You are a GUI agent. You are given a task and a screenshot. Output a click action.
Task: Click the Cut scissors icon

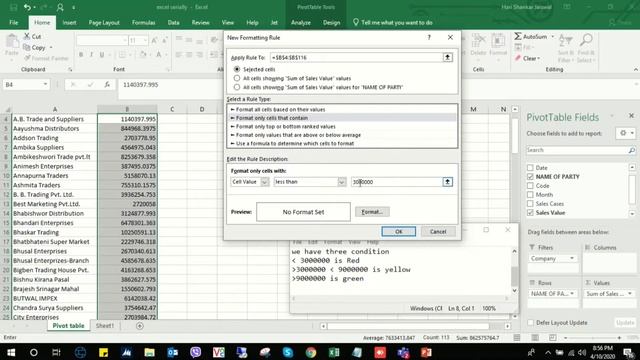[x=27, y=36]
